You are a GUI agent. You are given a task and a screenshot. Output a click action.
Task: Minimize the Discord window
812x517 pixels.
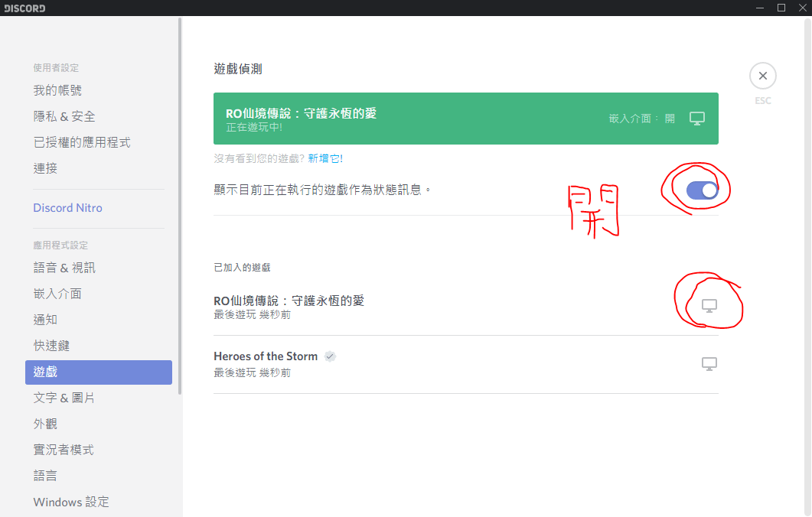pyautogui.click(x=760, y=8)
